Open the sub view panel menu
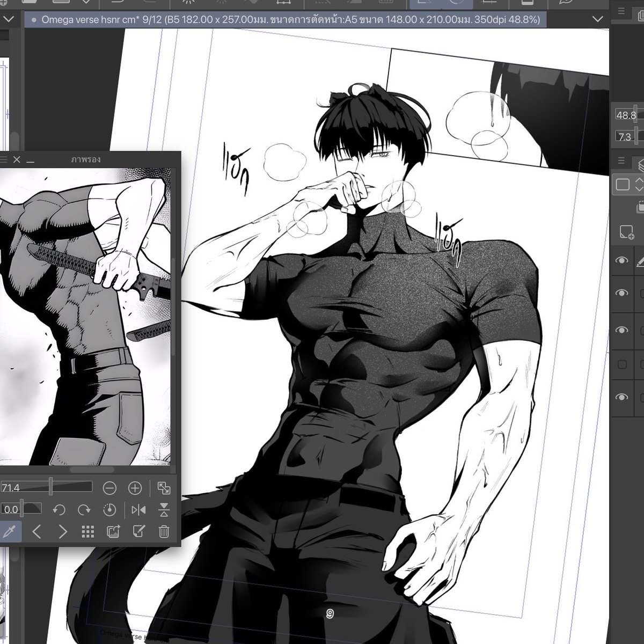This screenshot has width=644, height=644. pos(4,160)
